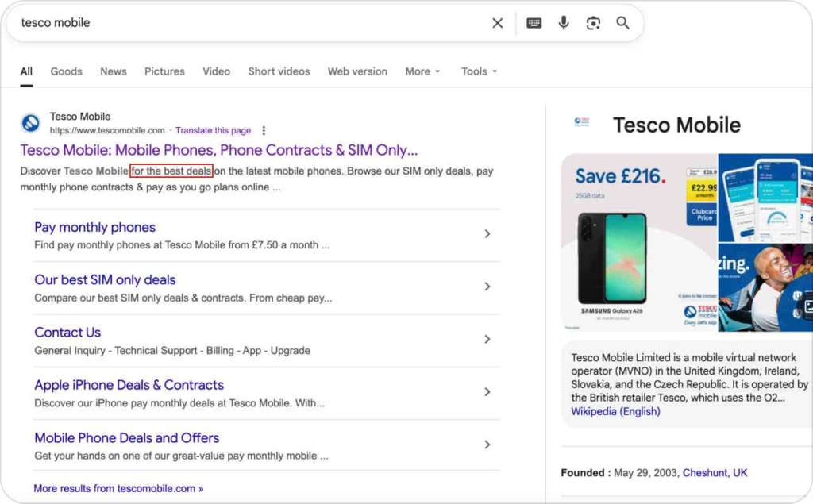
Task: Switch to the Pictures tab
Action: (164, 71)
